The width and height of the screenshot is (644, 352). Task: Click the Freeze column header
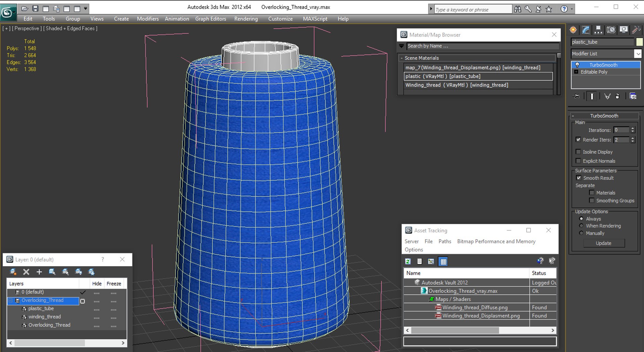[x=114, y=284]
